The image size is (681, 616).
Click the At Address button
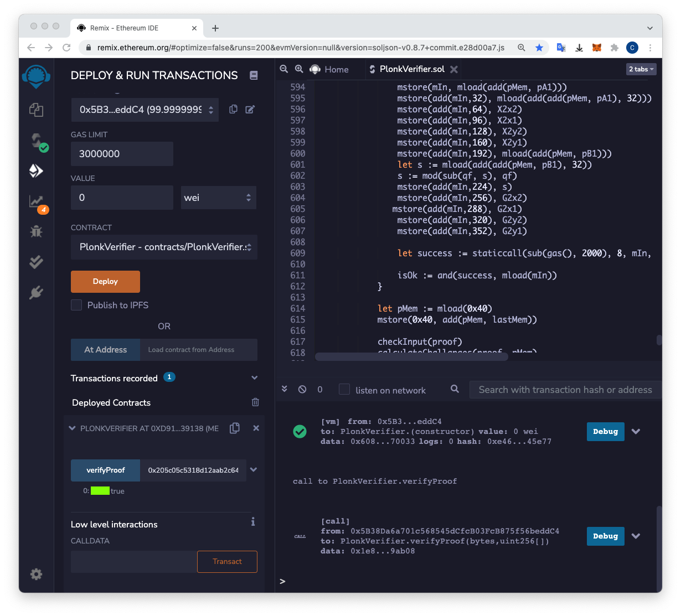(x=105, y=350)
